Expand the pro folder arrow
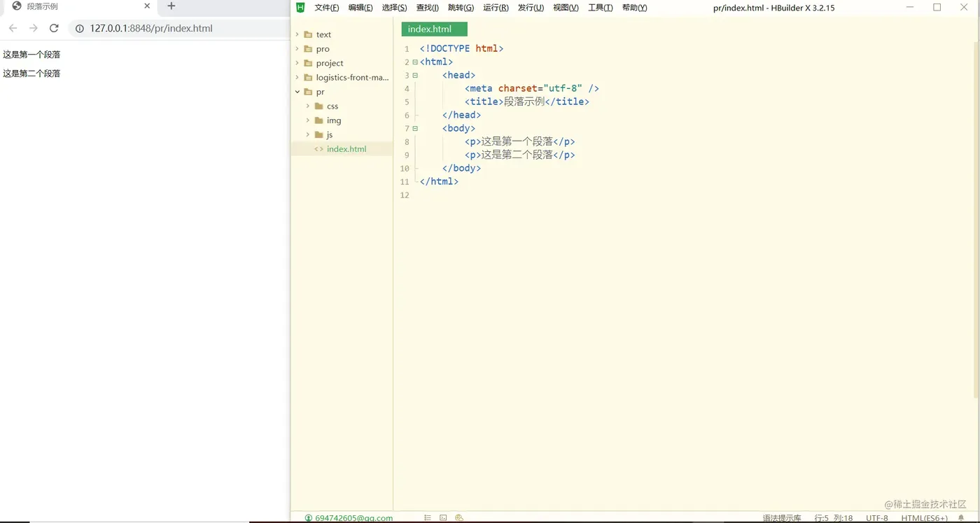 pyautogui.click(x=297, y=49)
